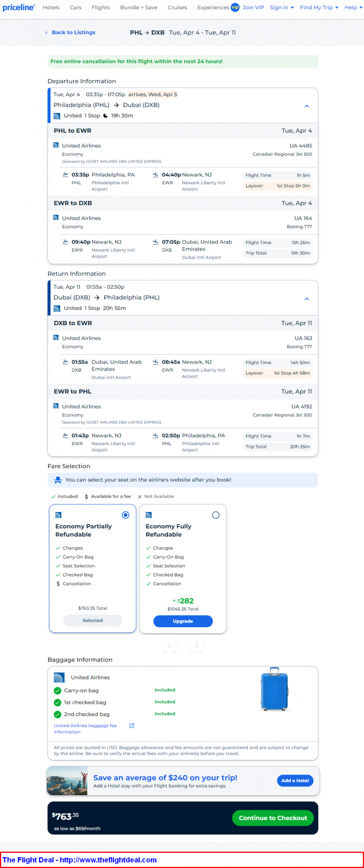
Task: Open the Hotels menu item
Action: pyautogui.click(x=51, y=8)
